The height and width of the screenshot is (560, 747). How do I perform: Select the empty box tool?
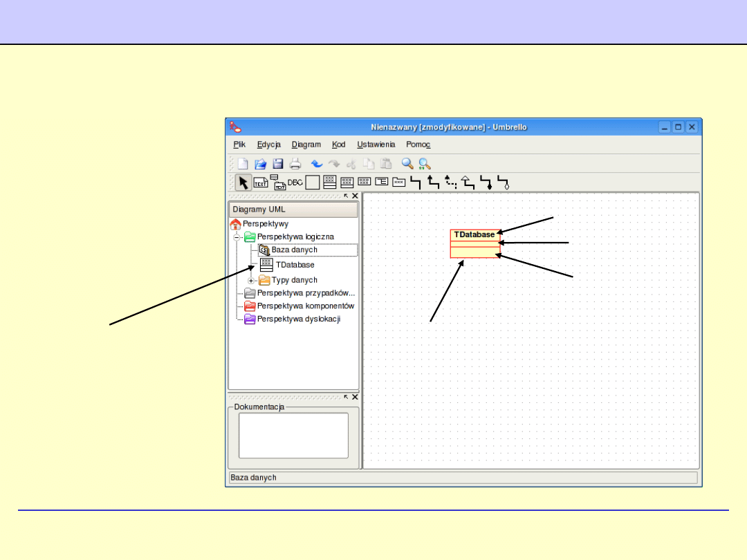tap(313, 183)
